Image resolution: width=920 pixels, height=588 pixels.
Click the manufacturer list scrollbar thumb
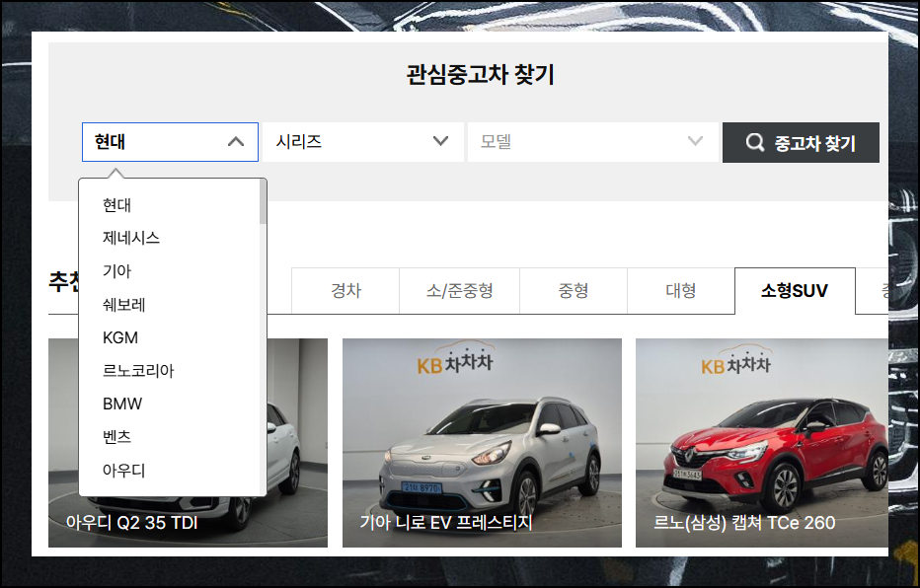(x=263, y=201)
